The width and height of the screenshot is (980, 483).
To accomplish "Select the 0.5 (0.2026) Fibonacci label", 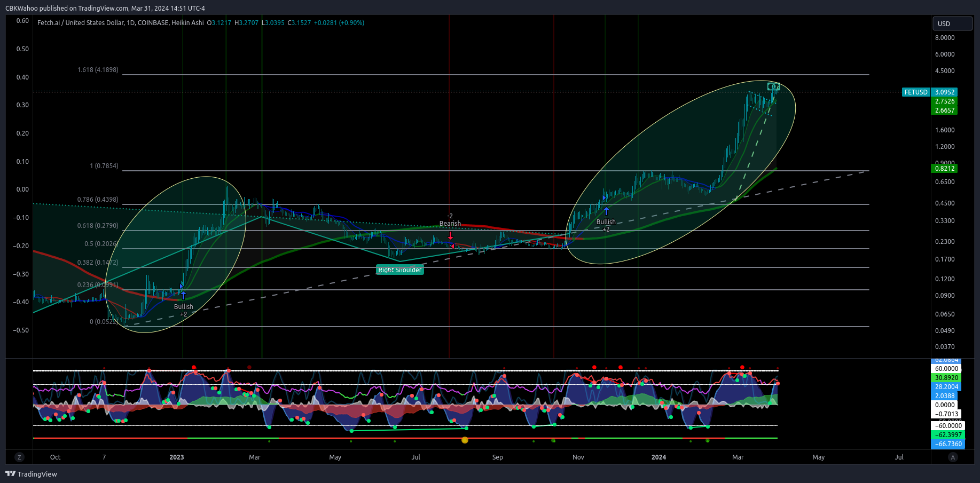I will (101, 244).
